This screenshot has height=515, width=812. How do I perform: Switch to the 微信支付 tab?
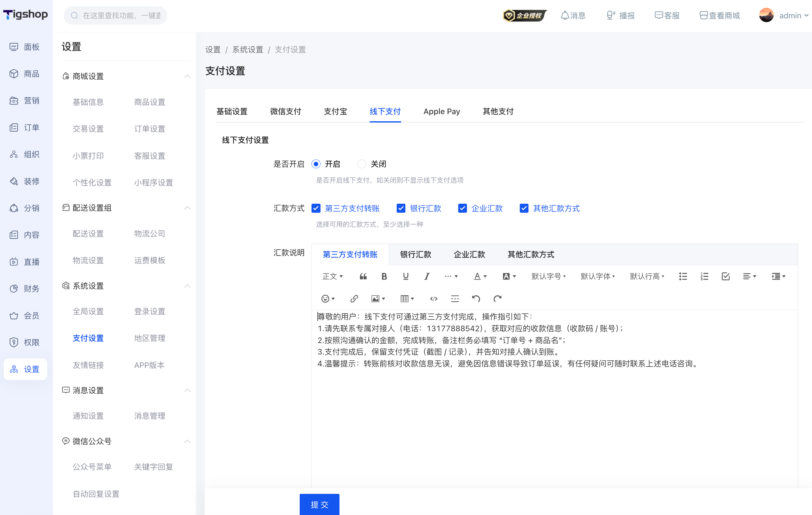click(285, 112)
